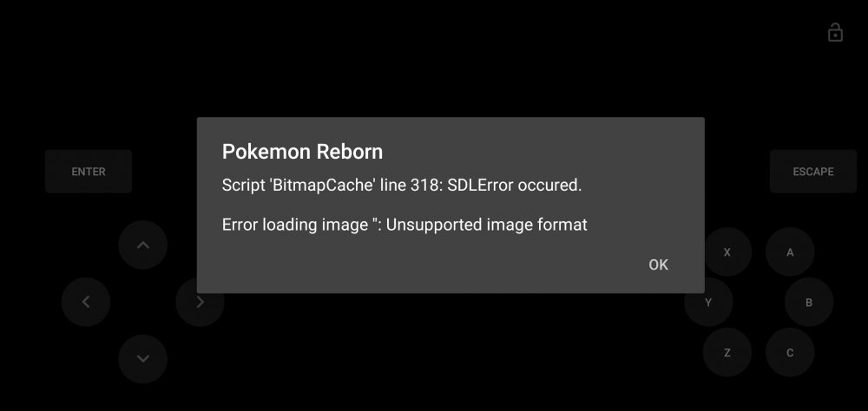The width and height of the screenshot is (868, 411).
Task: Tap the down arrow on the d-pad
Action: click(143, 358)
